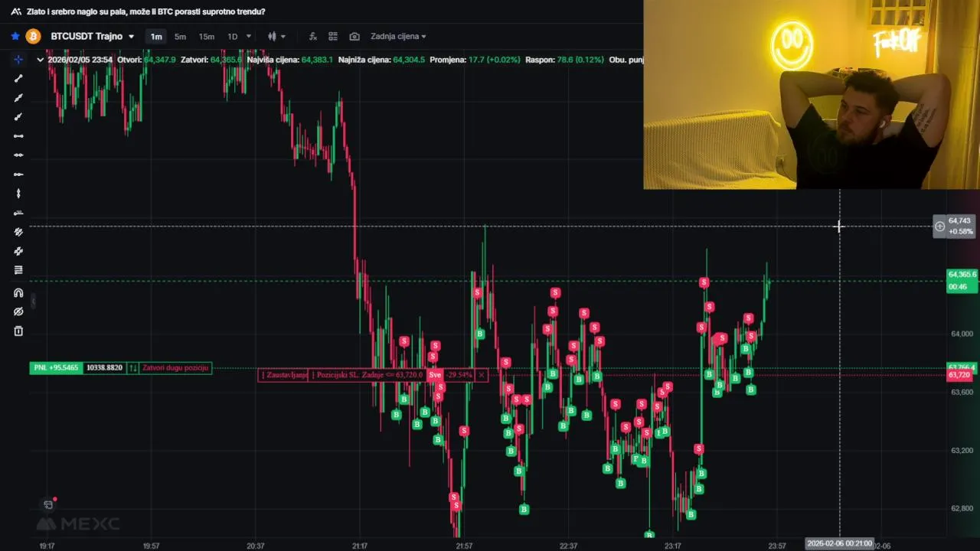Click the 21:57 time axis label

coord(464,546)
